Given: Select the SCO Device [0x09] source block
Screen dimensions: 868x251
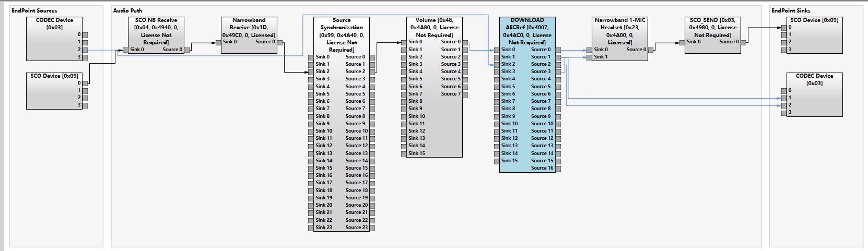Looking at the screenshot, I should [x=54, y=91].
